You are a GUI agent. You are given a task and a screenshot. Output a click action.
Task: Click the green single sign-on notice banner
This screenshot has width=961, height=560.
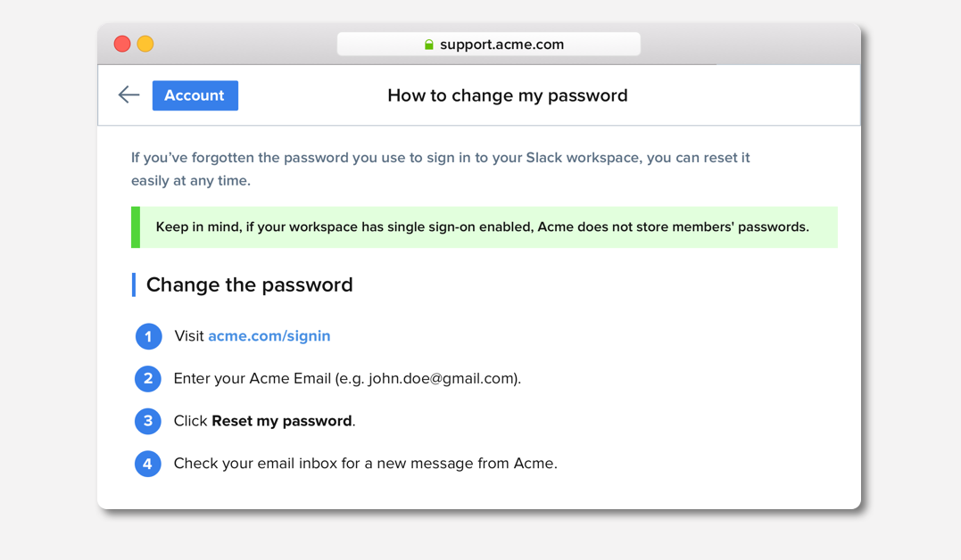coord(482,227)
